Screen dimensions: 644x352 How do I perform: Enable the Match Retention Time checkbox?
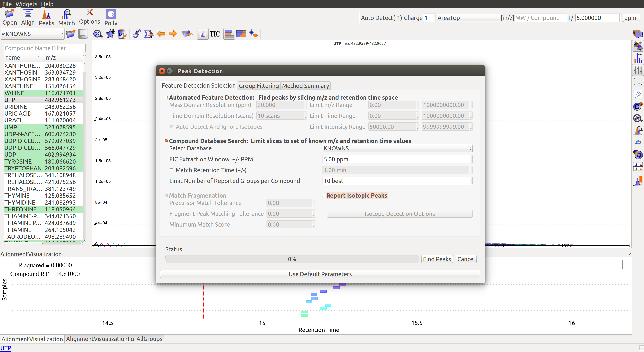[171, 170]
